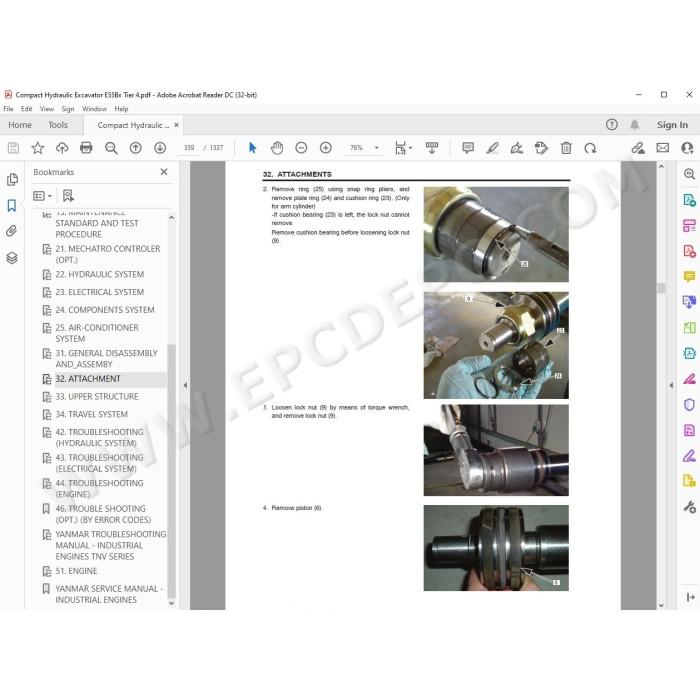Viewport: 700px width, 700px height.
Task: Click the scrolling mode keyboard icon
Action: [432, 148]
